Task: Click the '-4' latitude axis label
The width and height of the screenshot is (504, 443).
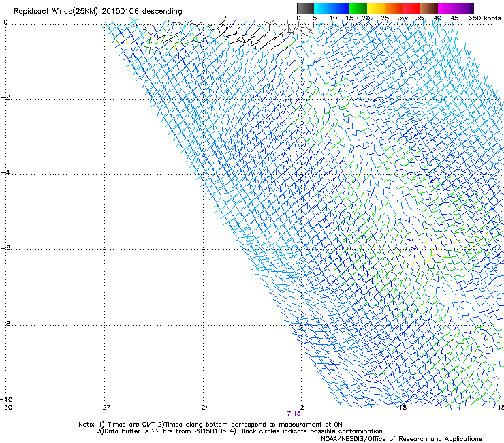Action: tap(5, 172)
